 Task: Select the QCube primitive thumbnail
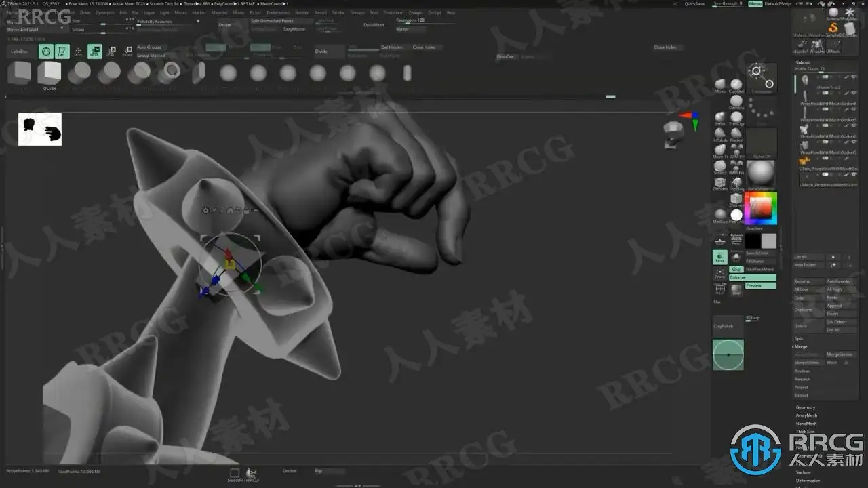[x=50, y=73]
